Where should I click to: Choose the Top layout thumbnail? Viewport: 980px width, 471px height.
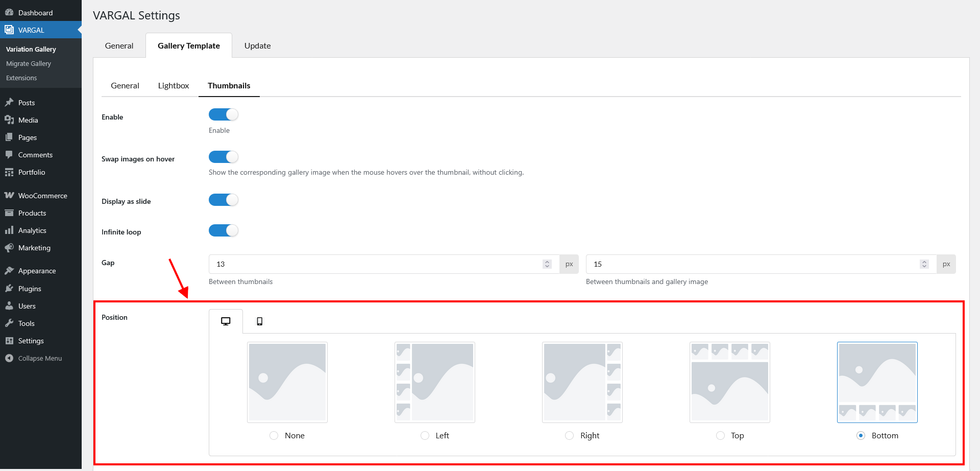point(730,382)
